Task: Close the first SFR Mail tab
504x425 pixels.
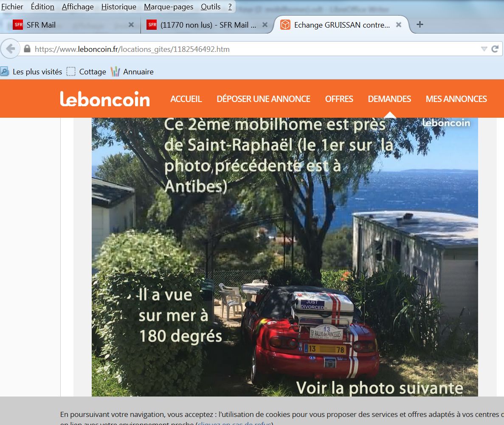Action: tap(131, 25)
